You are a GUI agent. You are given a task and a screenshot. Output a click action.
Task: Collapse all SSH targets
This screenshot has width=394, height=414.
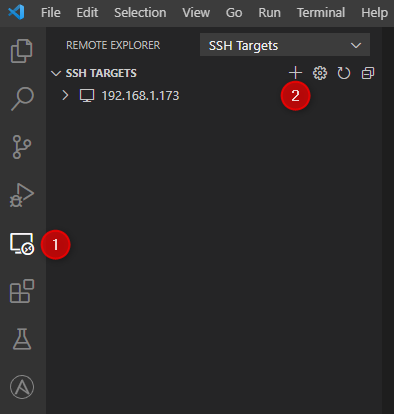pyautogui.click(x=368, y=73)
